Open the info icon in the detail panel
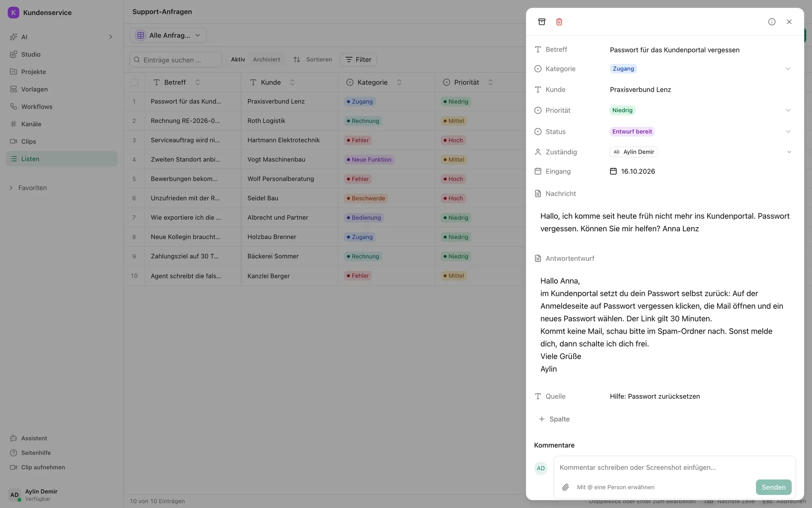This screenshot has height=508, width=812. 772,22
